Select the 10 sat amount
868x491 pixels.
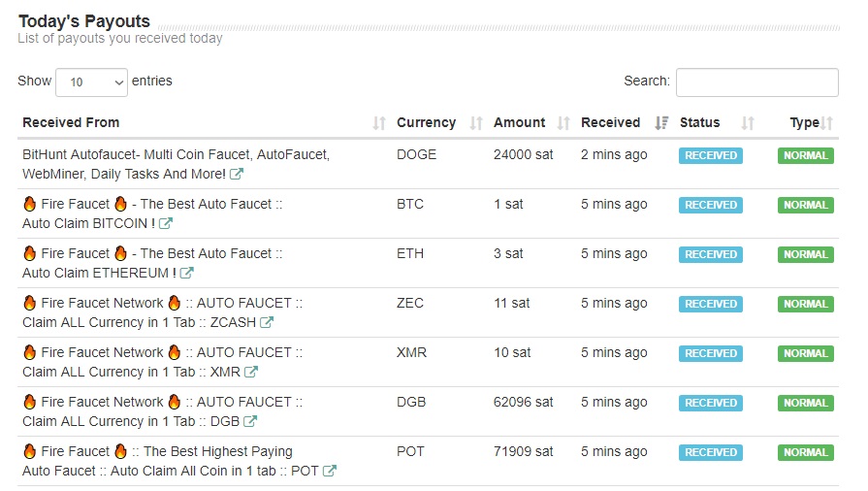512,352
